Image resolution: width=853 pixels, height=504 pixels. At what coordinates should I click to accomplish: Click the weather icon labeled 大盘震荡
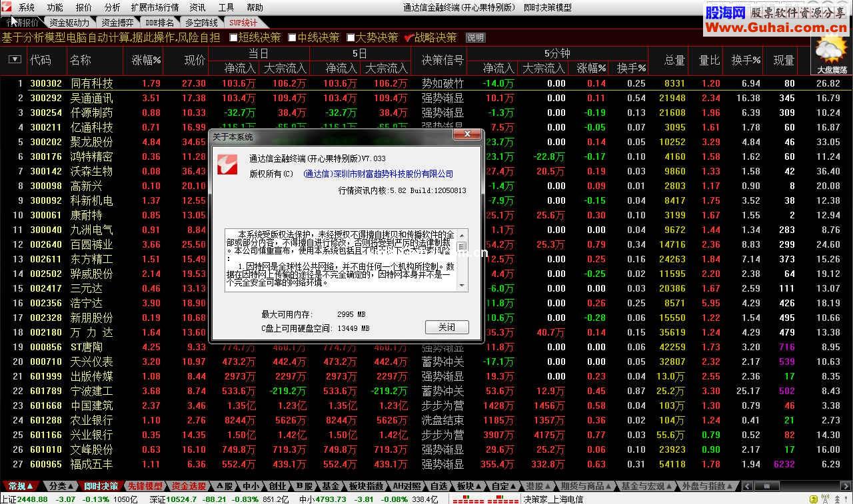(x=831, y=53)
